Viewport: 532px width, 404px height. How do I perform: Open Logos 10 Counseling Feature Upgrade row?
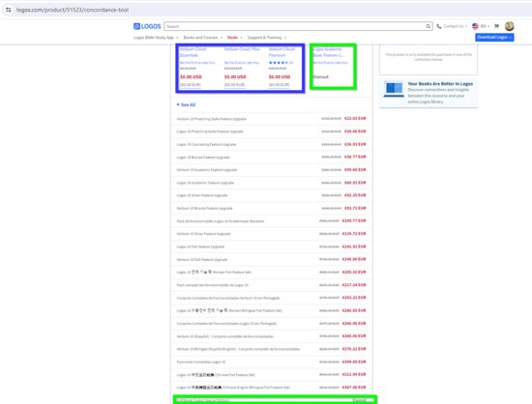272,144
